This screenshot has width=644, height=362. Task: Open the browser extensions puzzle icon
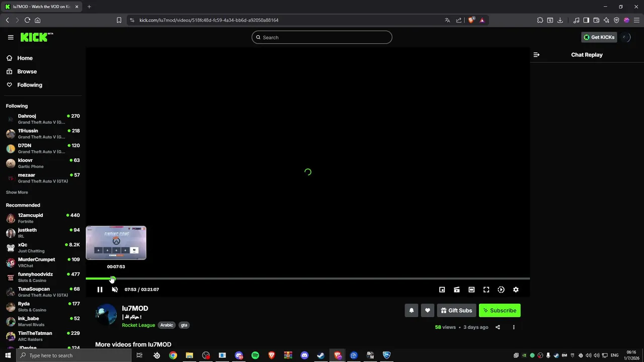pyautogui.click(x=540, y=20)
